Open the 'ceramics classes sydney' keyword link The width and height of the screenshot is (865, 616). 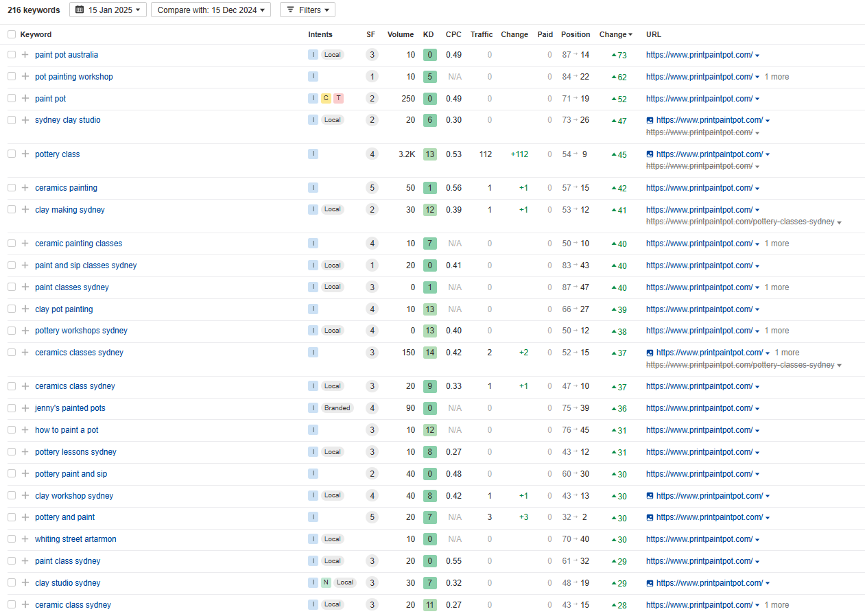click(x=79, y=353)
